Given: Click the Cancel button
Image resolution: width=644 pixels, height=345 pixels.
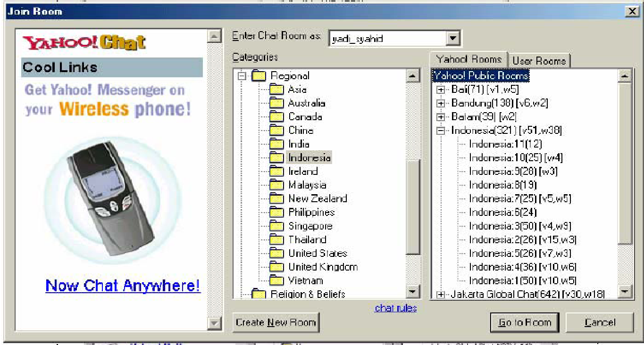Looking at the screenshot, I should (x=600, y=322).
